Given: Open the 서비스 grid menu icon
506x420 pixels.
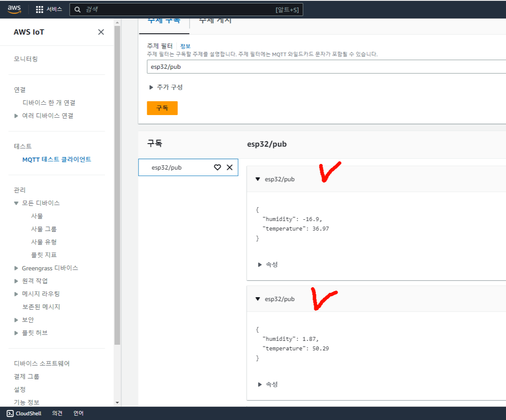Looking at the screenshot, I should pyautogui.click(x=39, y=10).
